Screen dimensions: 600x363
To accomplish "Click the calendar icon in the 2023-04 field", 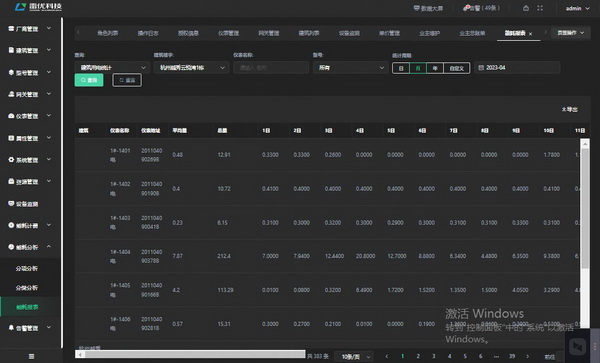I will pyautogui.click(x=481, y=68).
